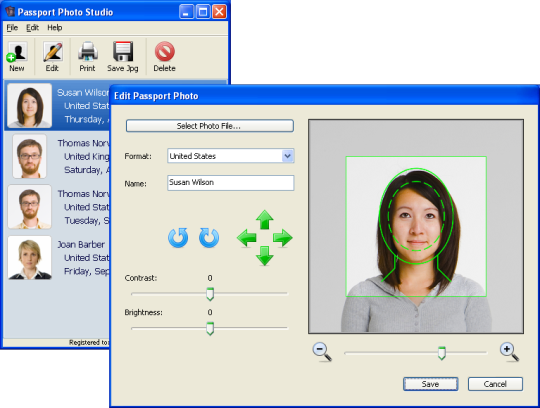The width and height of the screenshot is (540, 408).
Task: Select Joan Barber photo thumbnail
Action: [x=30, y=258]
